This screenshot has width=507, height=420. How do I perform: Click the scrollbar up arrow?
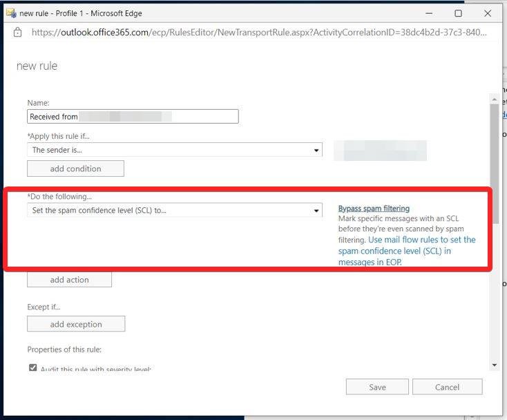494,99
